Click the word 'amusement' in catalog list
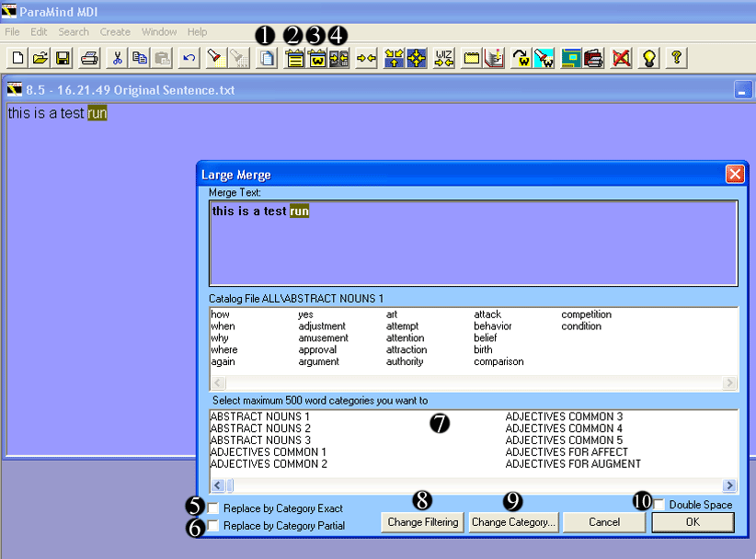Viewport: 756px width, 559px height. 323,337
